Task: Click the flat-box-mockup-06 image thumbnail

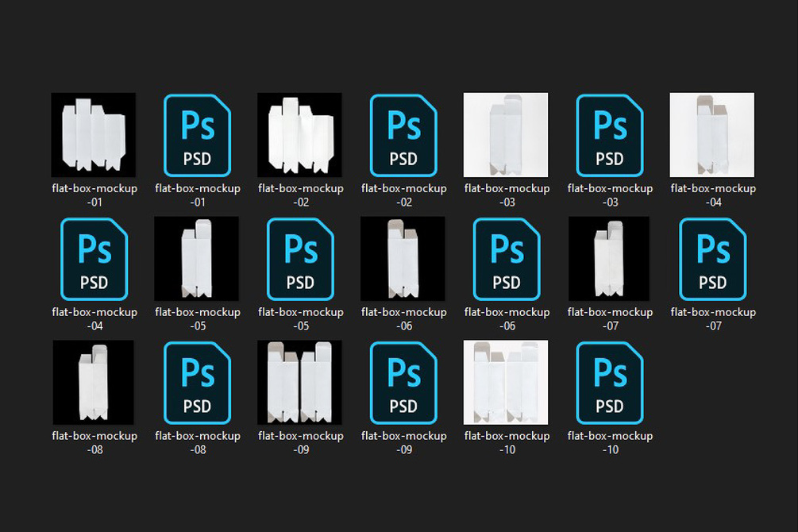Action: [x=403, y=259]
